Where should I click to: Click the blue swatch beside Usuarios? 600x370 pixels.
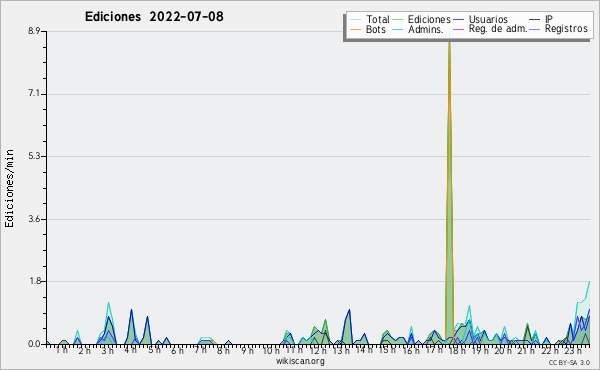point(458,20)
